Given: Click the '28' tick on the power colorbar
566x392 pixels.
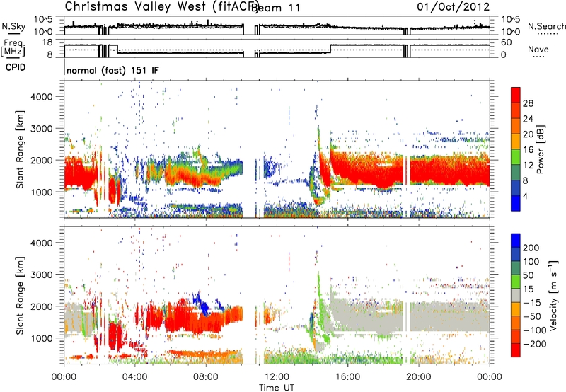Looking at the screenshot, I should [528, 103].
